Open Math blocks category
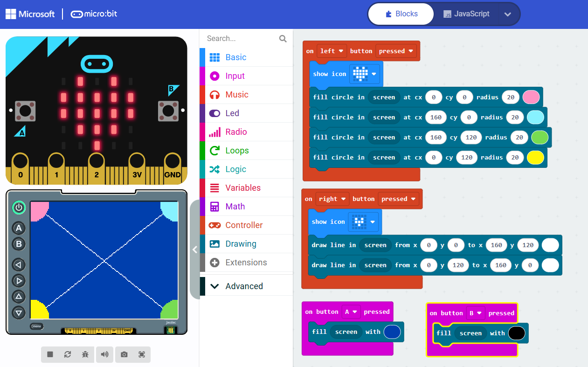Screen dimensions: 588x367 point(246,207)
